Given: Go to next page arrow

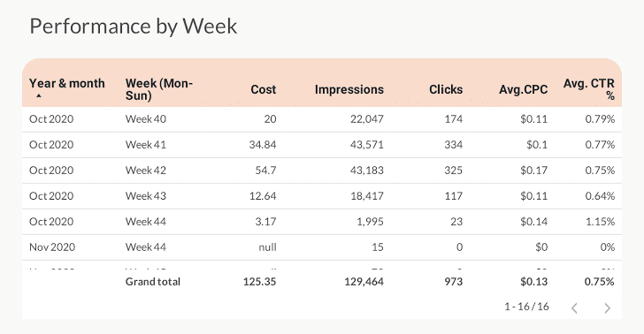Looking at the screenshot, I should pos(607,308).
